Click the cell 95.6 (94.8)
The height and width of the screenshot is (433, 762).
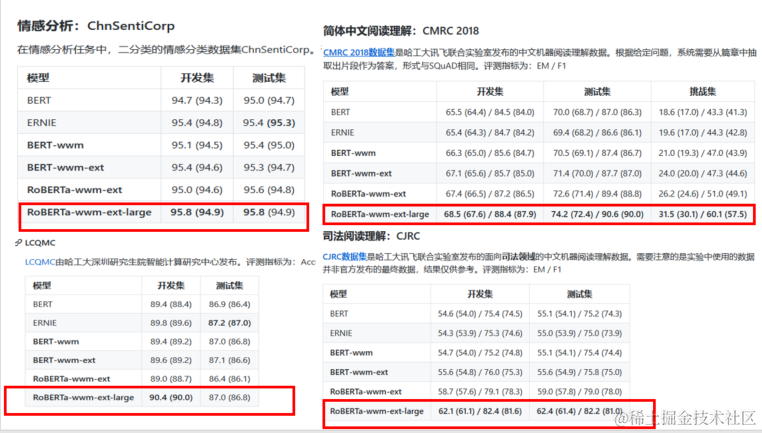(x=269, y=190)
